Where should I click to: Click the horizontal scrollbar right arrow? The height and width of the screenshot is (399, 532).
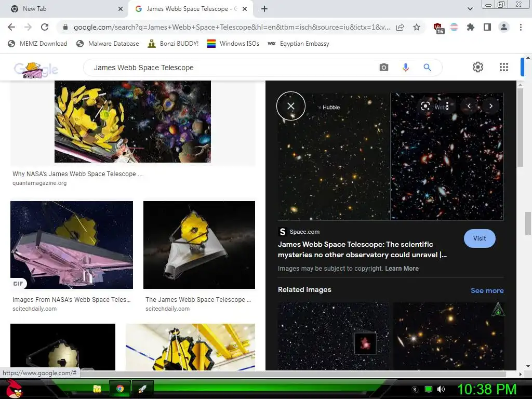click(520, 374)
